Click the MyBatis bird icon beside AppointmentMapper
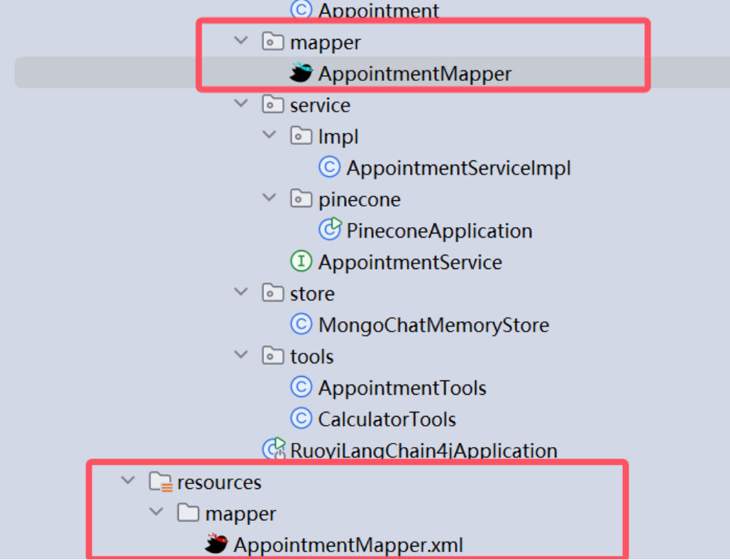The width and height of the screenshot is (730, 560). point(302,73)
